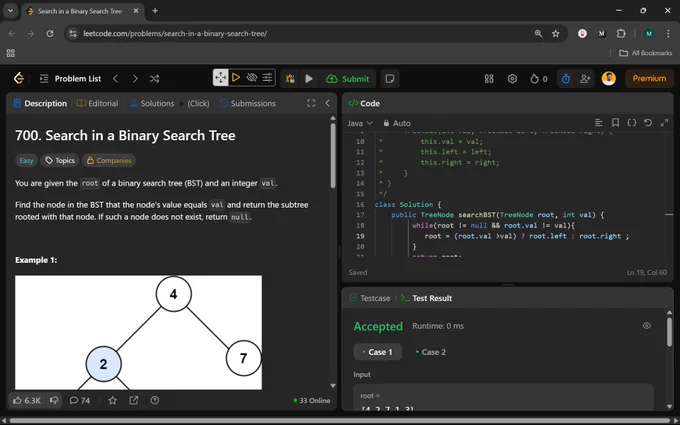Click the page horizontal scrollbar
Viewport: 680px width, 425px height.
point(341,421)
